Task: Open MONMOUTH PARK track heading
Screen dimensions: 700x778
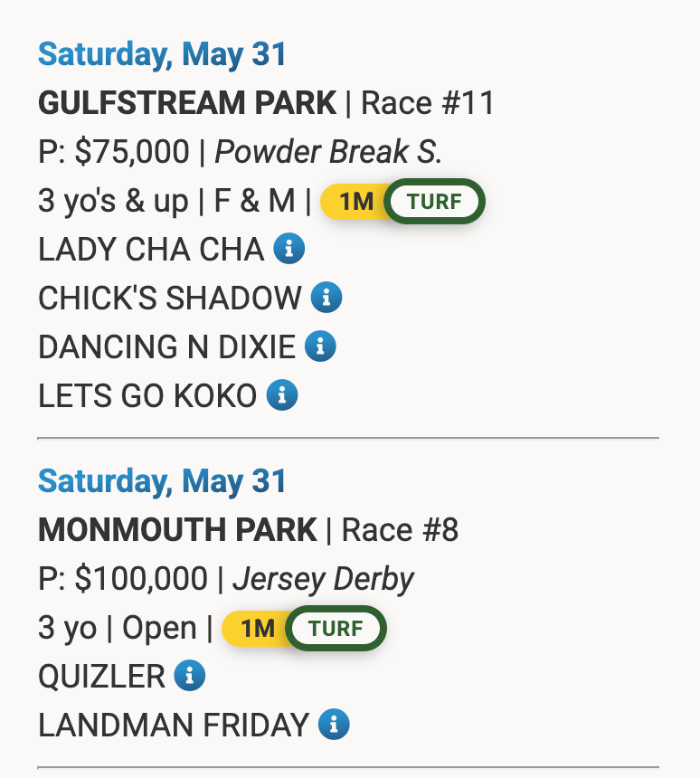Action: pyautogui.click(x=177, y=529)
